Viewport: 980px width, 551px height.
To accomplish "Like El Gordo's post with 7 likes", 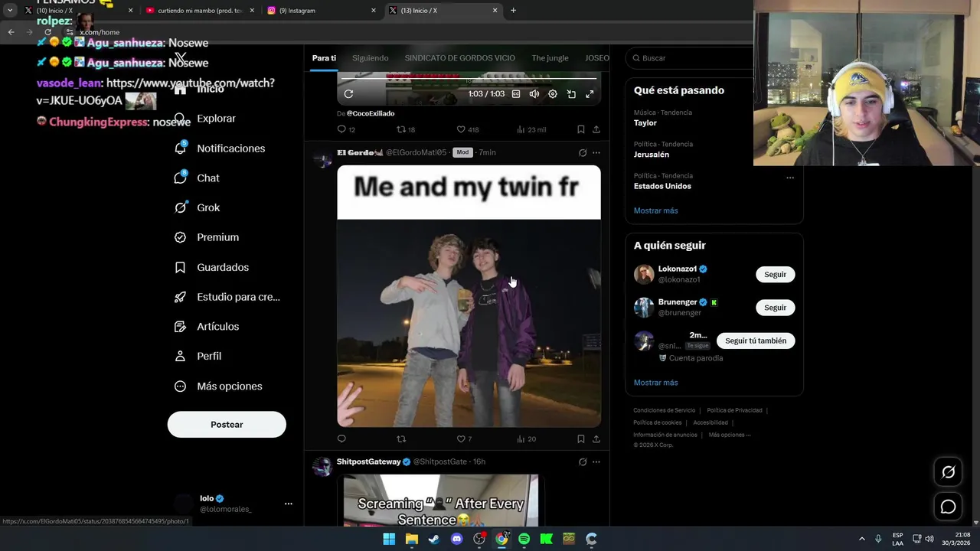I will click(x=464, y=439).
